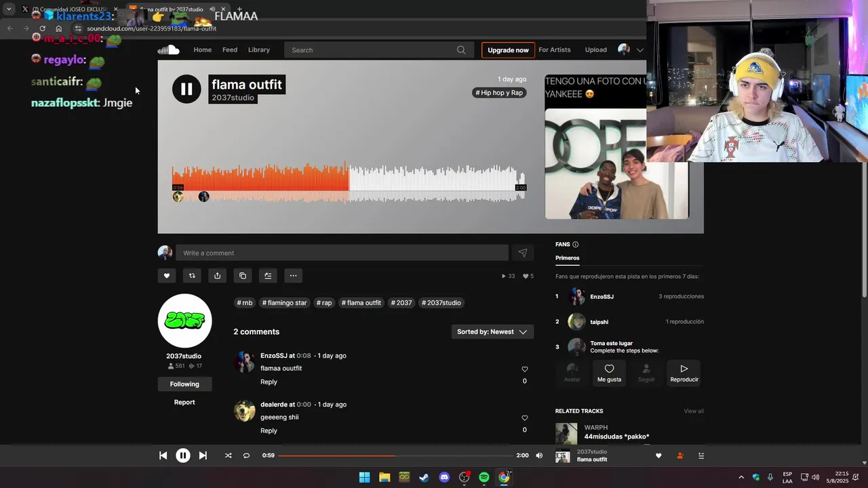
Task: Open the More options ellipsis menu
Action: tap(293, 276)
